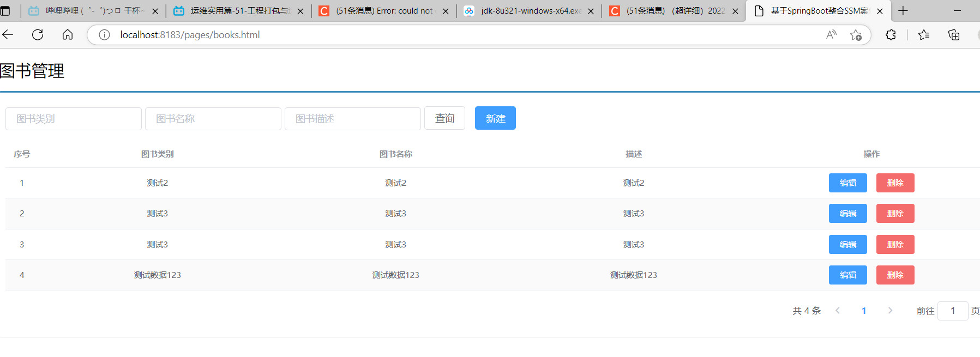Edit row 1 with 编辑 button

pos(848,183)
